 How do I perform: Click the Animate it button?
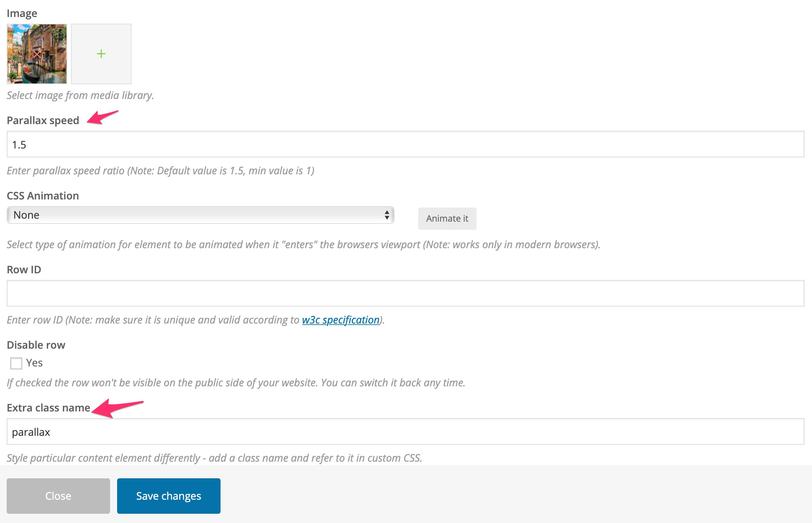pyautogui.click(x=447, y=219)
